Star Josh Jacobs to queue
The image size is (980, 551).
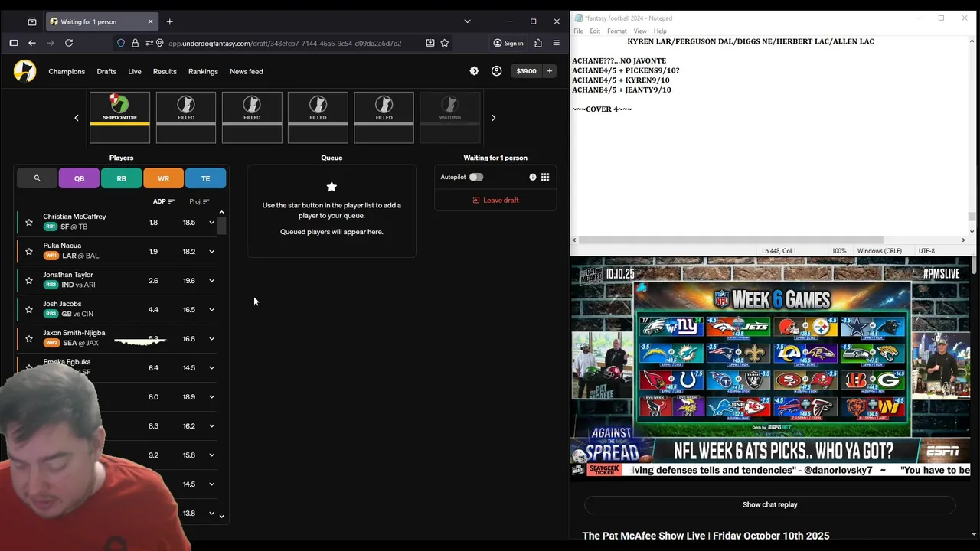tap(29, 310)
